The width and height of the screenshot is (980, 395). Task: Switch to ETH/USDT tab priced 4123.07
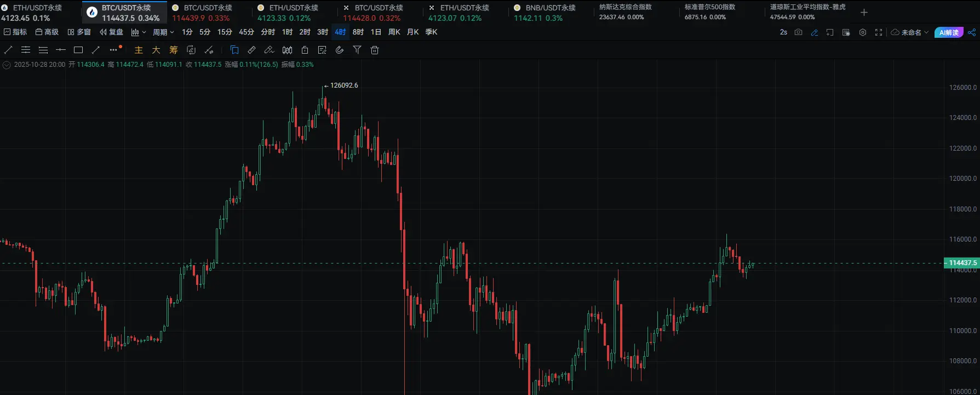coord(465,13)
